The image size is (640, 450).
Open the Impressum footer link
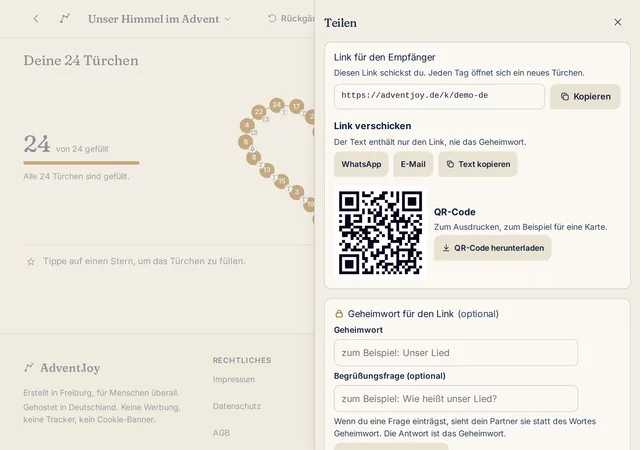click(233, 379)
